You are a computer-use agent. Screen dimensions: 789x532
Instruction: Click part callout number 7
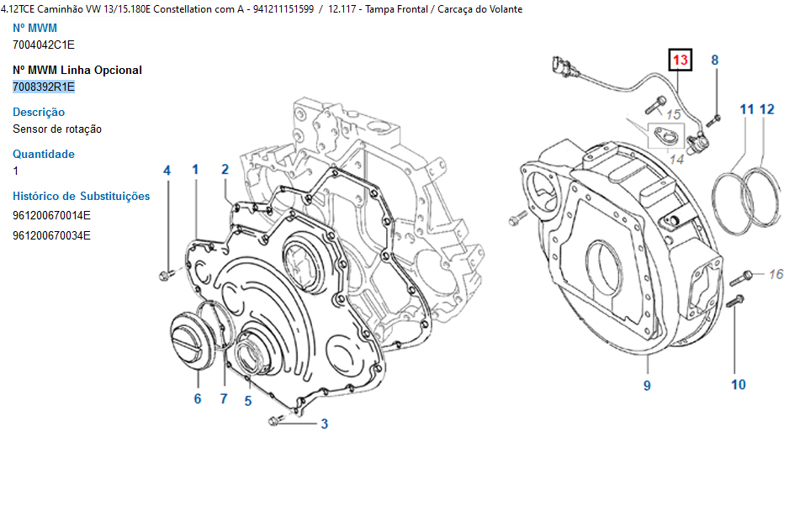coord(224,398)
